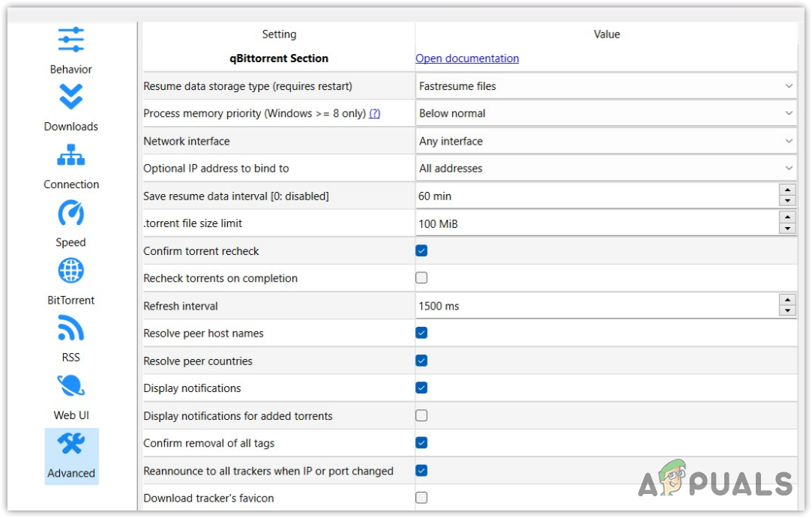Image resolution: width=812 pixels, height=518 pixels.
Task: Increase Save resume data interval value
Action: point(787,190)
